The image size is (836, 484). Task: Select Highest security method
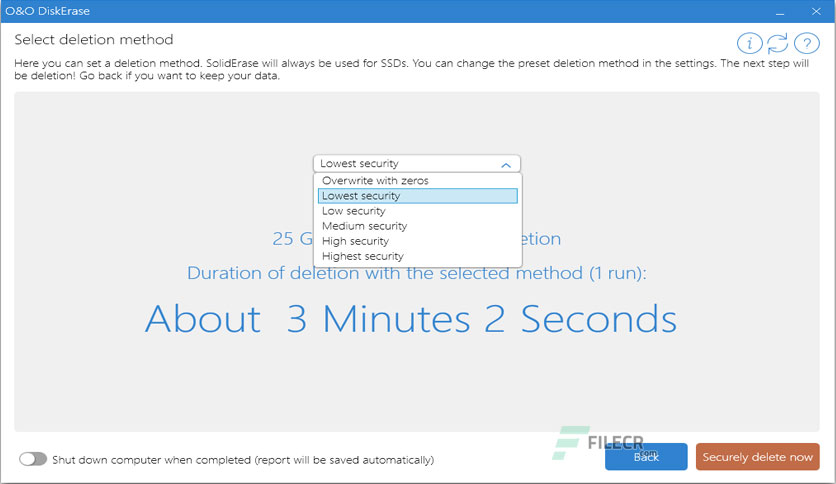(417, 256)
